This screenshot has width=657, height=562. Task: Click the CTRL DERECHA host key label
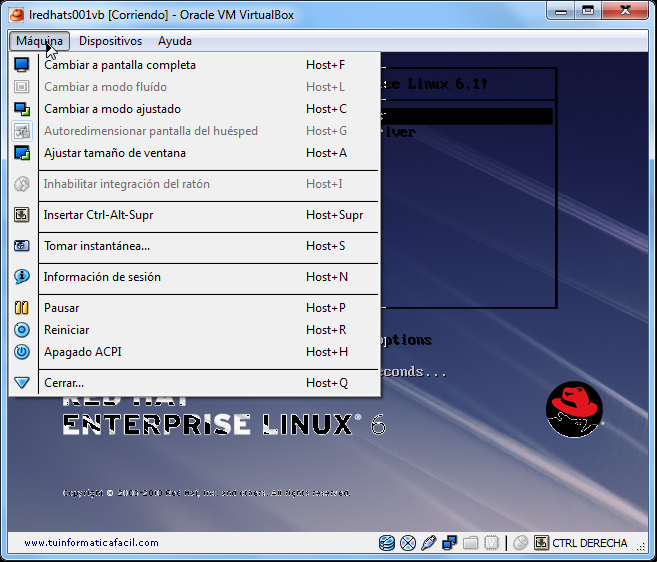point(590,543)
